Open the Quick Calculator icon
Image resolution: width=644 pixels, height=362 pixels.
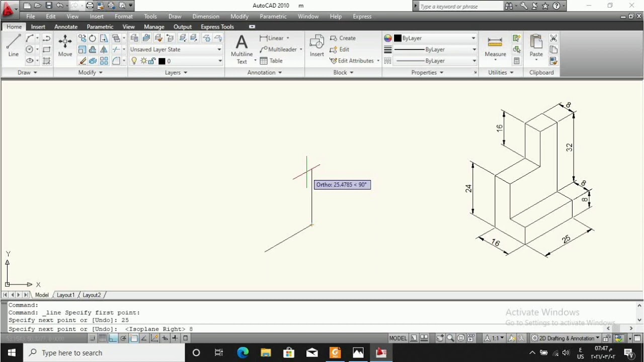coord(517,61)
